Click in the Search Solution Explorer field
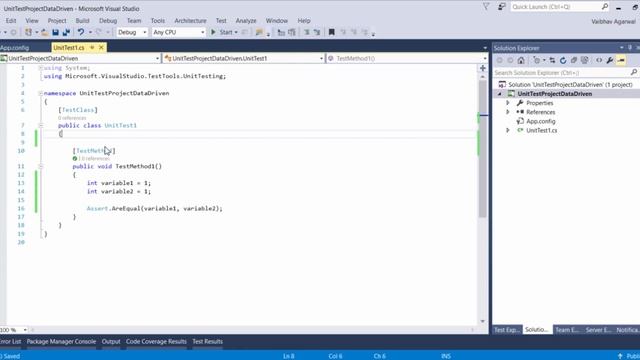The height and width of the screenshot is (360, 640). 561,72
